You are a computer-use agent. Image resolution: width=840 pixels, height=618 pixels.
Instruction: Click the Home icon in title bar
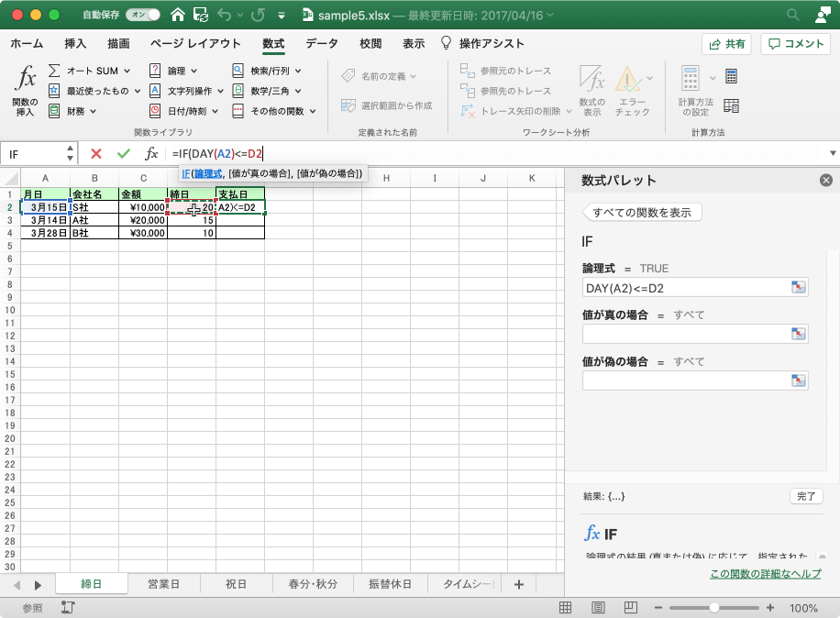(178, 15)
